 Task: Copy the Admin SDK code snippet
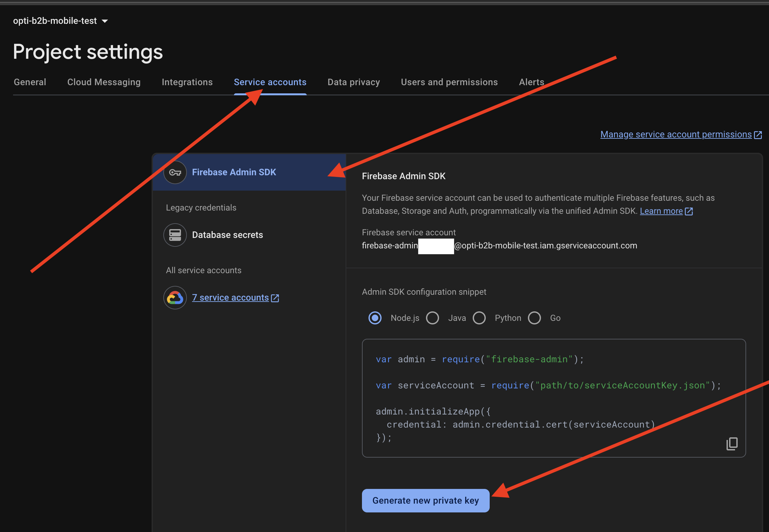(732, 444)
